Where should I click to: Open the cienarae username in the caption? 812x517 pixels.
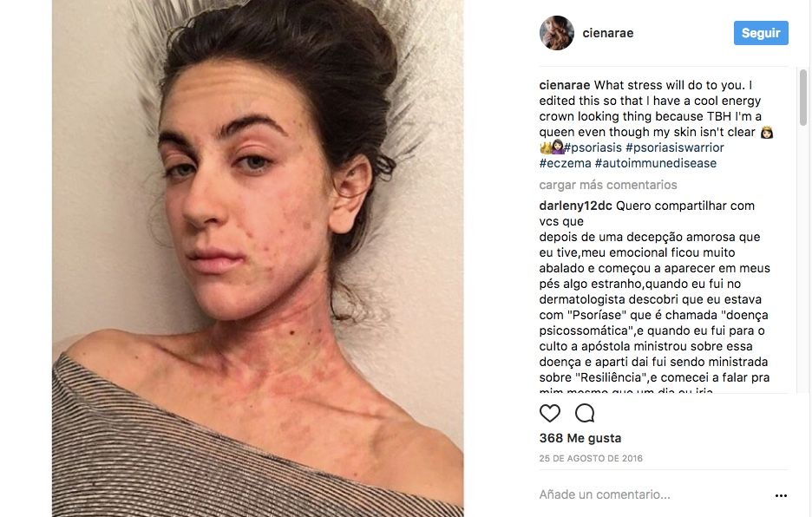pyautogui.click(x=565, y=85)
